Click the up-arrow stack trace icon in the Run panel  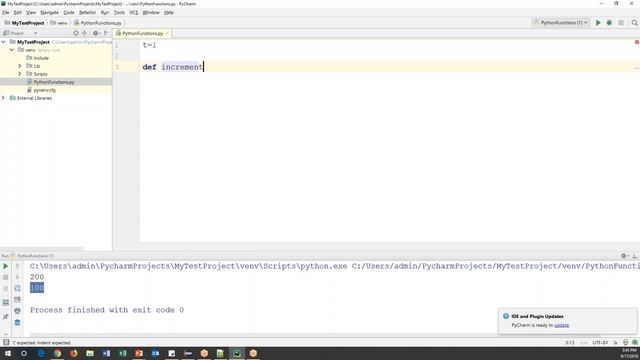click(x=17, y=266)
